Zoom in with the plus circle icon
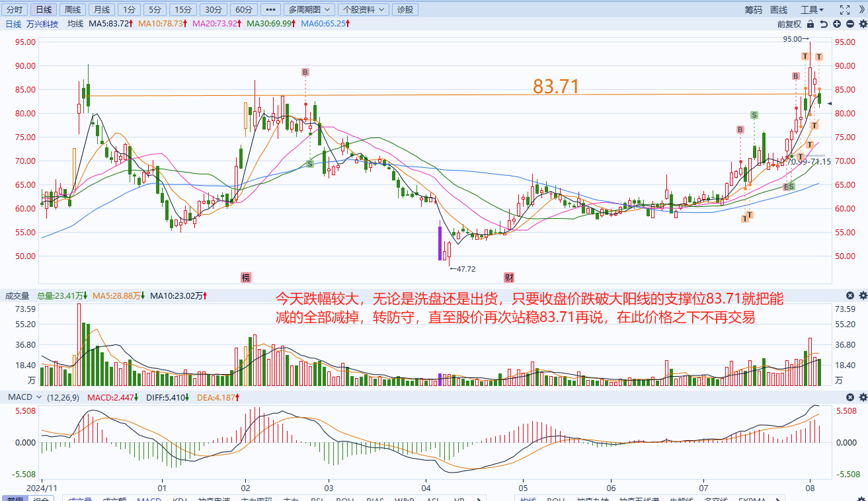868x501 pixels. click(x=837, y=24)
